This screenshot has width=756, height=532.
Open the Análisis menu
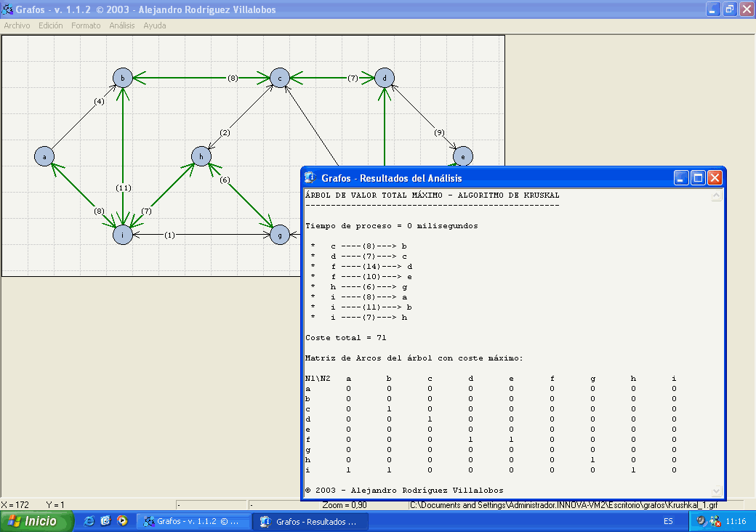(x=122, y=25)
